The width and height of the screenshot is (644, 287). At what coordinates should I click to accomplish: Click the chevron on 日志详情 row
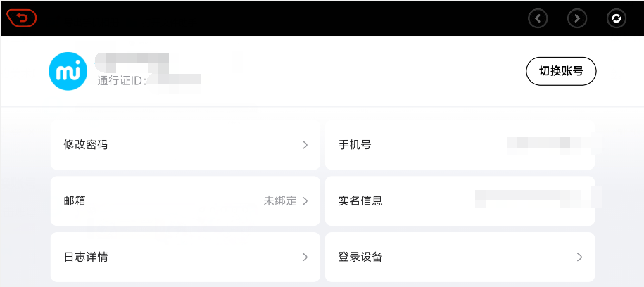click(305, 257)
